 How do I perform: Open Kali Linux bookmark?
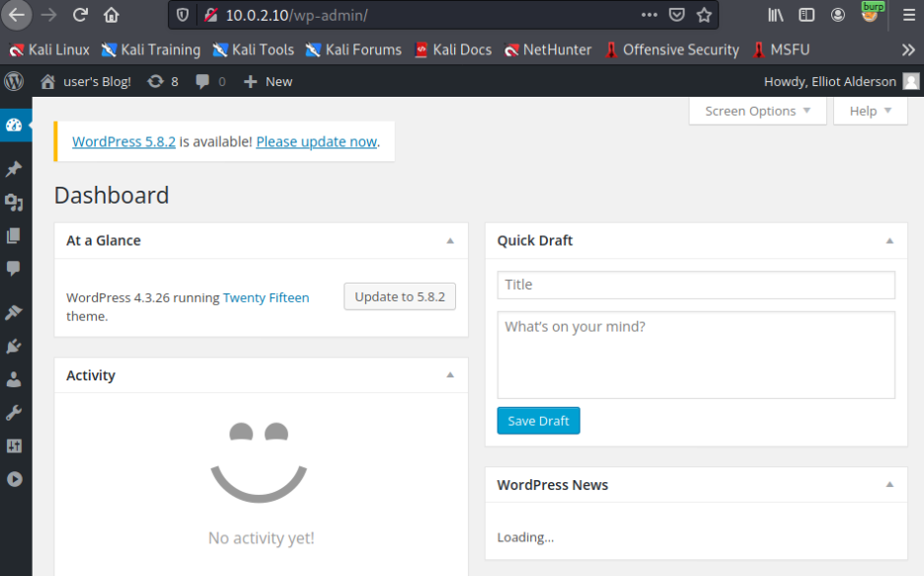tap(49, 50)
